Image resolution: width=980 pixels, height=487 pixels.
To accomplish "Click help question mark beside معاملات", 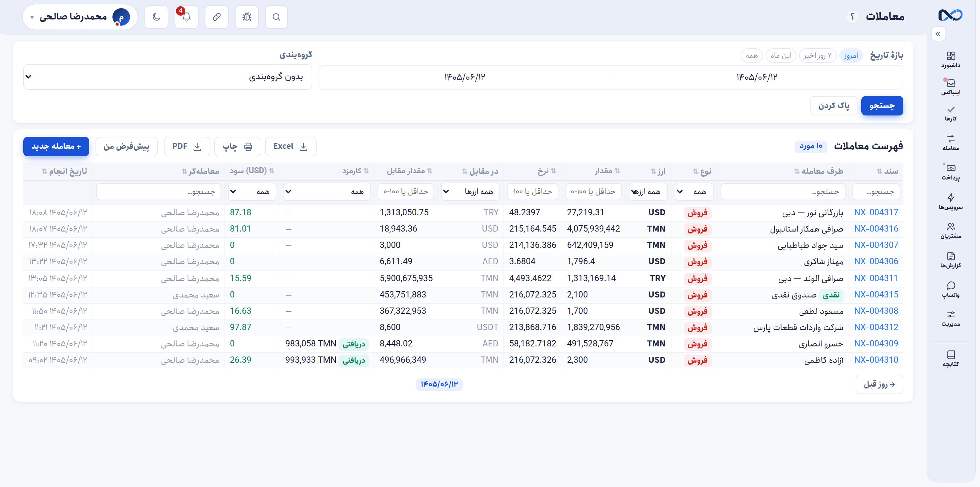I will click(x=852, y=17).
